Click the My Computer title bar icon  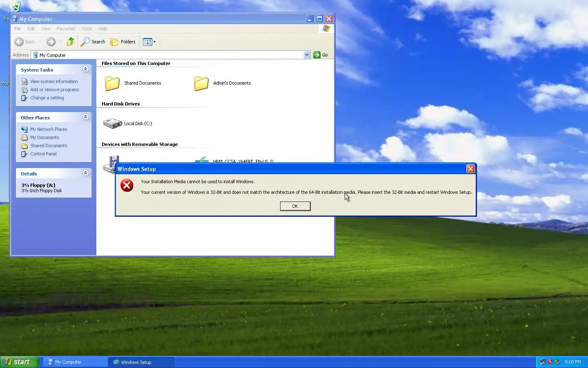click(15, 19)
